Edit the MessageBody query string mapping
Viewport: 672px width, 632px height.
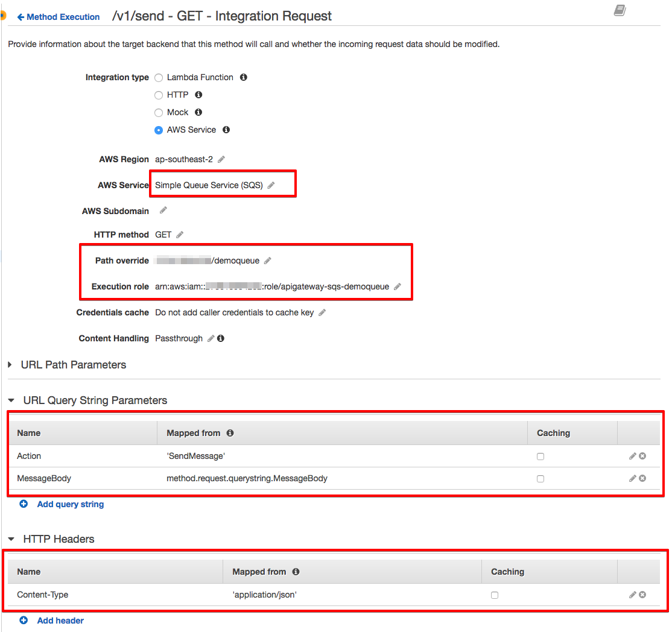tap(632, 478)
